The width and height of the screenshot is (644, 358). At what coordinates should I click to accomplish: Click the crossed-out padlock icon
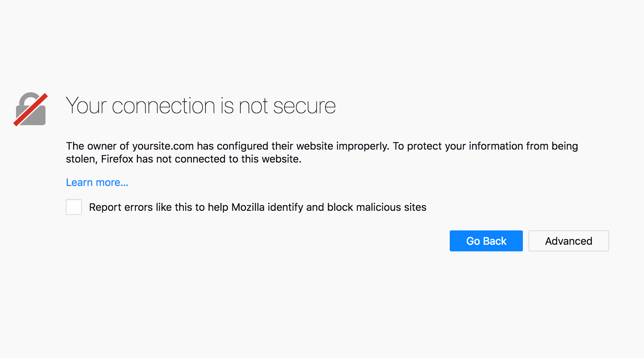(x=31, y=109)
